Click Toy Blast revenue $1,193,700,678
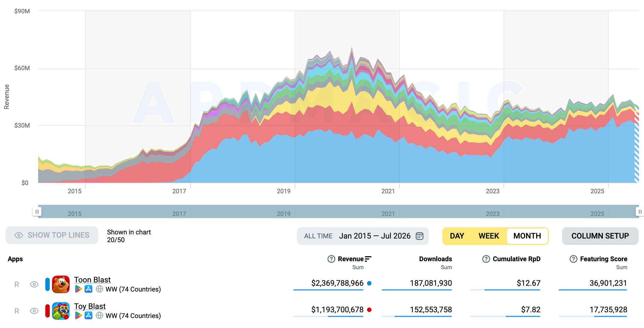Screen dimensions: 644x328 337,310
